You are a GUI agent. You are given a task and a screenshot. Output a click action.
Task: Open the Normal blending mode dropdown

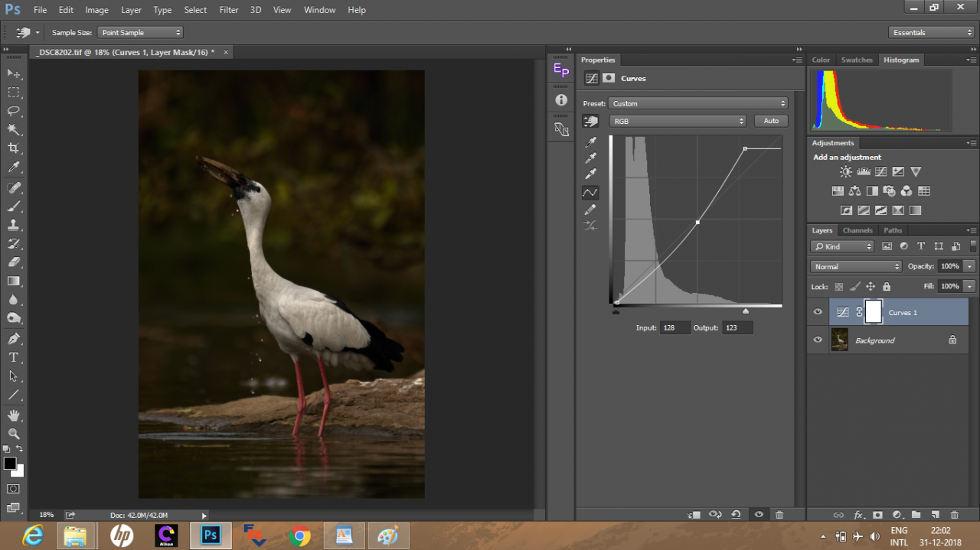pos(856,266)
